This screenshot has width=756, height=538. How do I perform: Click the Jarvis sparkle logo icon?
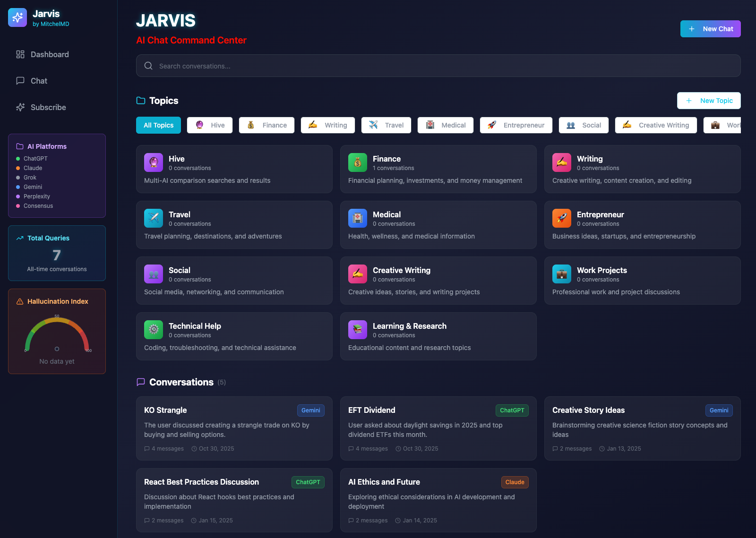pos(17,17)
